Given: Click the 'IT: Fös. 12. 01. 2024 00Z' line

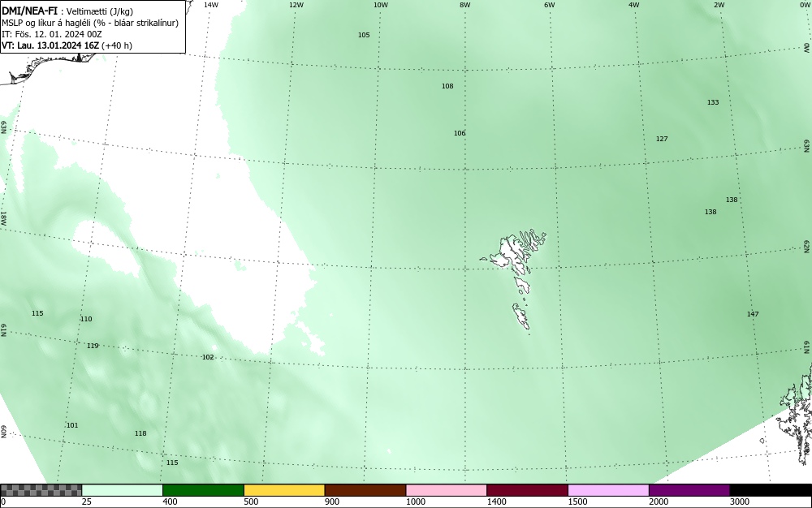Looking at the screenshot, I should (x=52, y=34).
